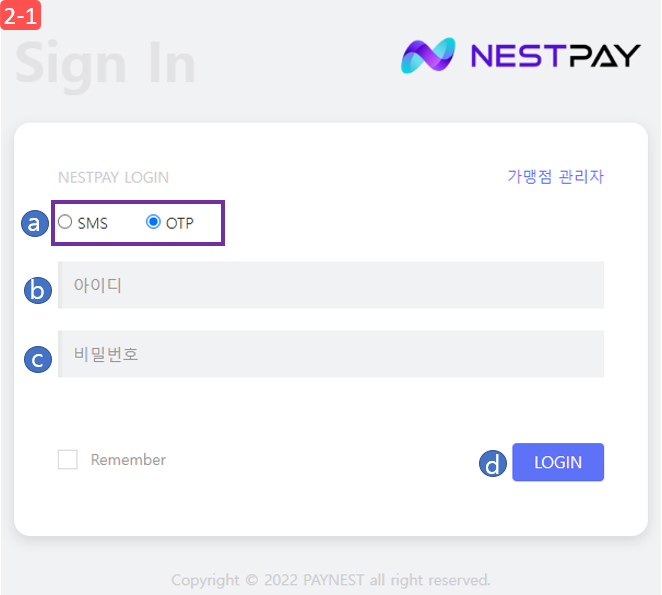Image resolution: width=662 pixels, height=595 pixels.
Task: Click the circled letter a marker
Action: tap(35, 223)
